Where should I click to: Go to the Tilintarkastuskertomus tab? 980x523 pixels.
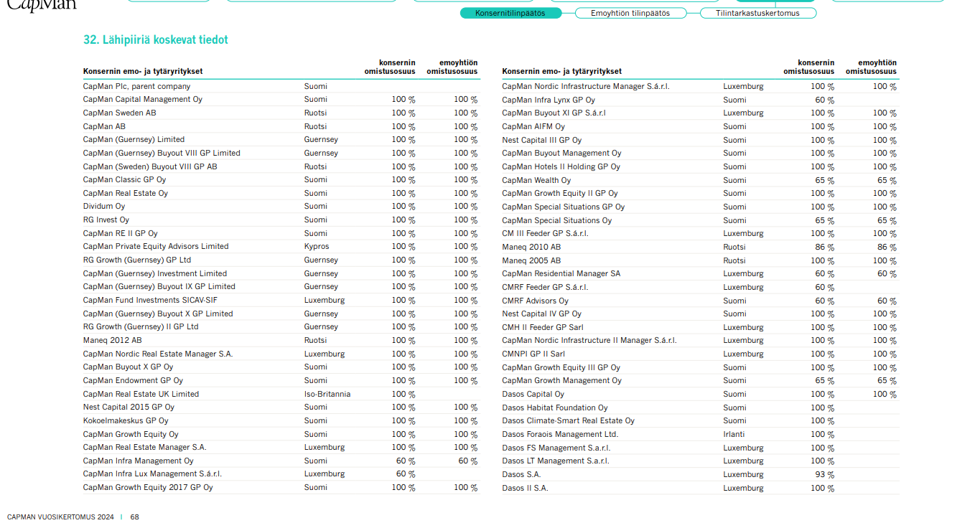click(x=757, y=13)
